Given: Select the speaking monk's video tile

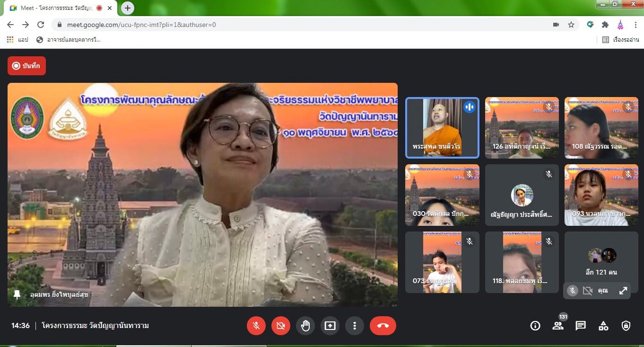Looking at the screenshot, I should (442, 127).
